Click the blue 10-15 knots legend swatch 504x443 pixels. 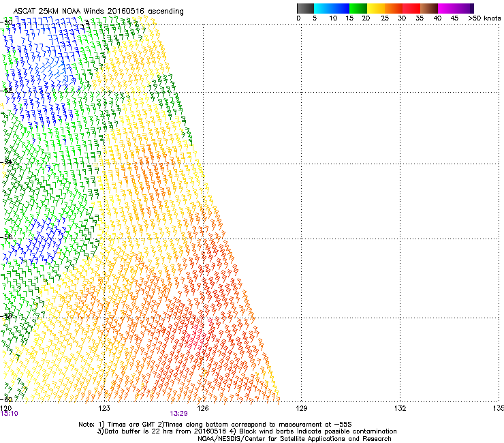pos(341,8)
